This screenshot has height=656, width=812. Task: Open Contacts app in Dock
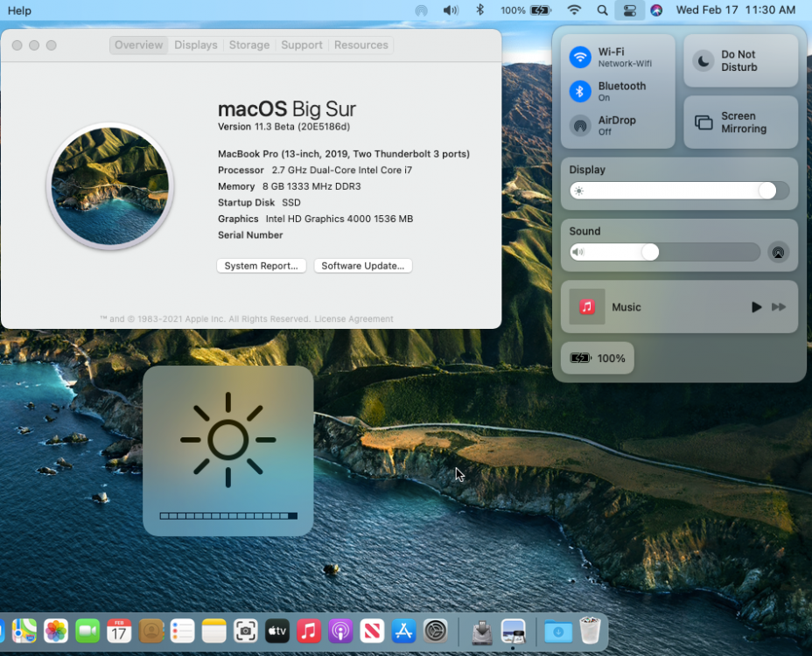151,632
